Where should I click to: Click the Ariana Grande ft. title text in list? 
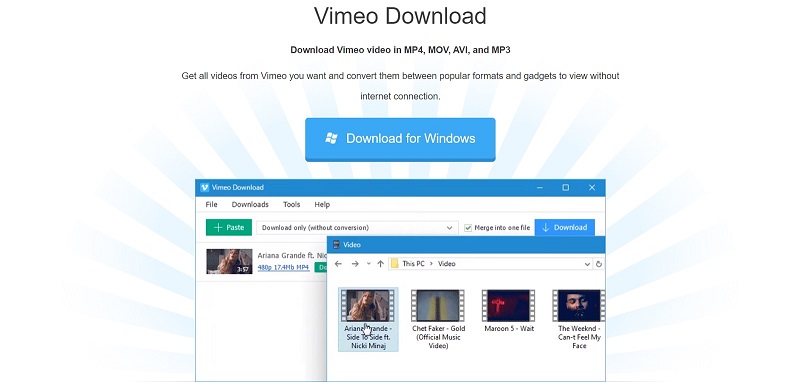[x=292, y=256]
